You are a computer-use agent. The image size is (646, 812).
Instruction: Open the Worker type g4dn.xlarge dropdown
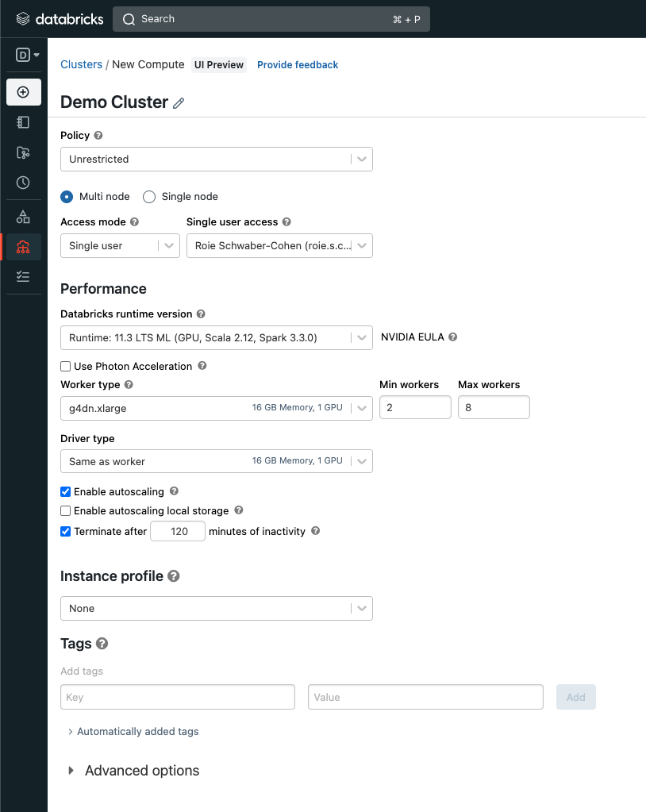[x=217, y=408]
